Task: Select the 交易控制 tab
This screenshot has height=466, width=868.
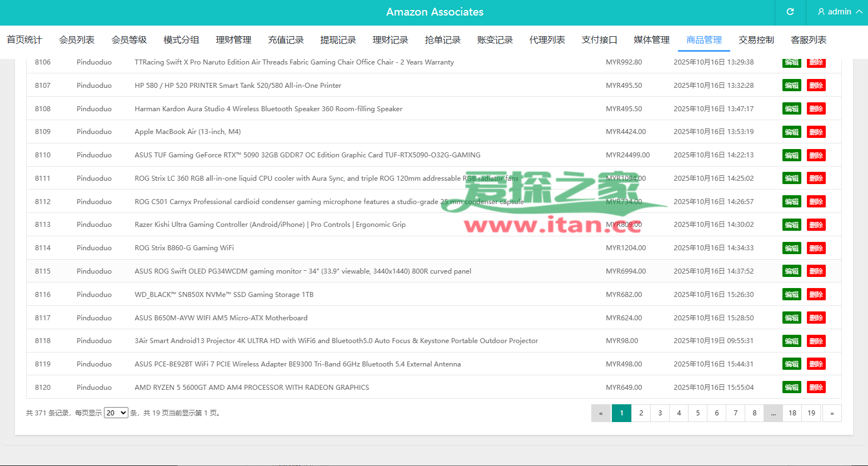Action: click(756, 40)
